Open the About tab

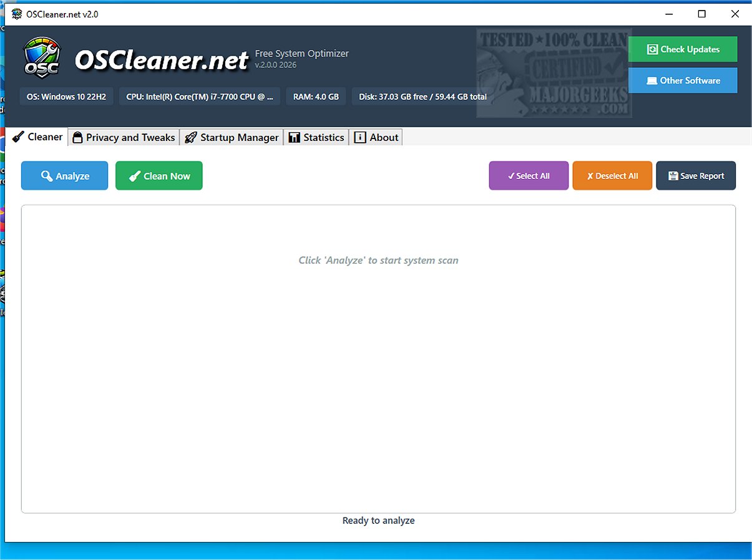[x=376, y=137]
